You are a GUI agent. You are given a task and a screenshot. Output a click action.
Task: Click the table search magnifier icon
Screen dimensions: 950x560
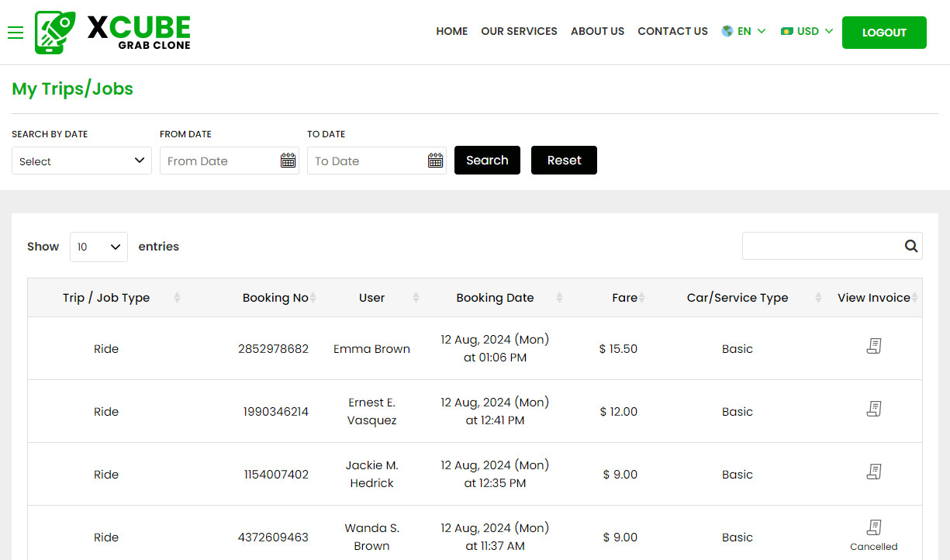click(910, 246)
